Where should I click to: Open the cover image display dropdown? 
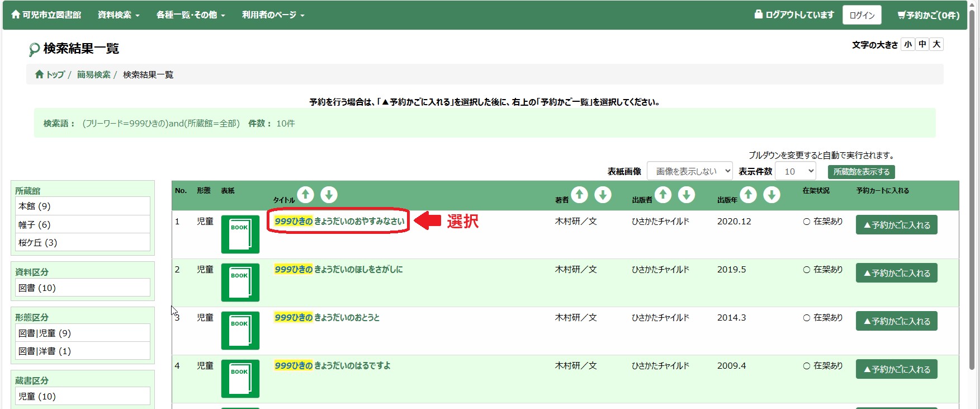pos(689,171)
